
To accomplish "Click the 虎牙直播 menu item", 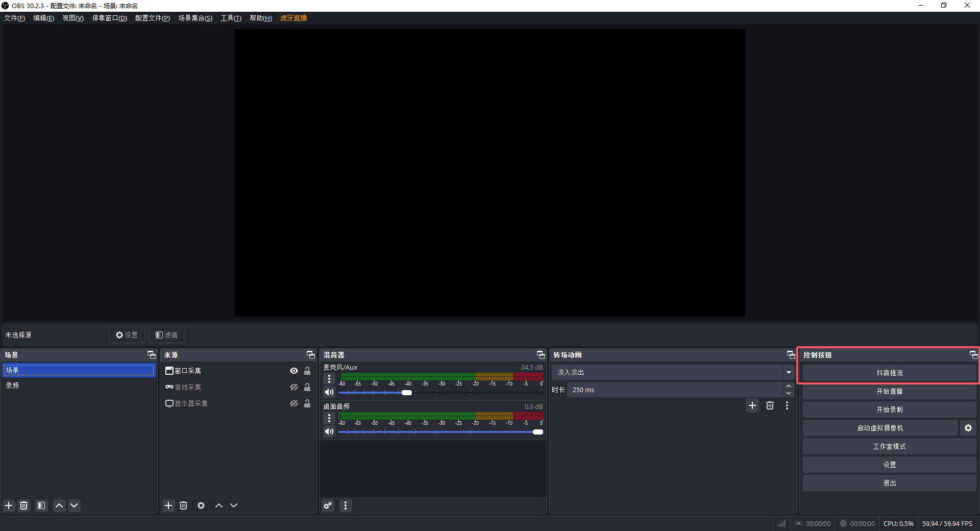I will [x=293, y=18].
